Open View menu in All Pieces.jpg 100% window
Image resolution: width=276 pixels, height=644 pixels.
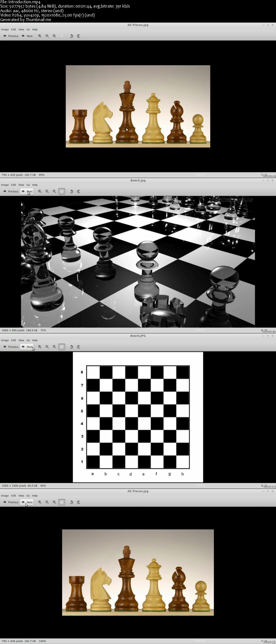21,496
